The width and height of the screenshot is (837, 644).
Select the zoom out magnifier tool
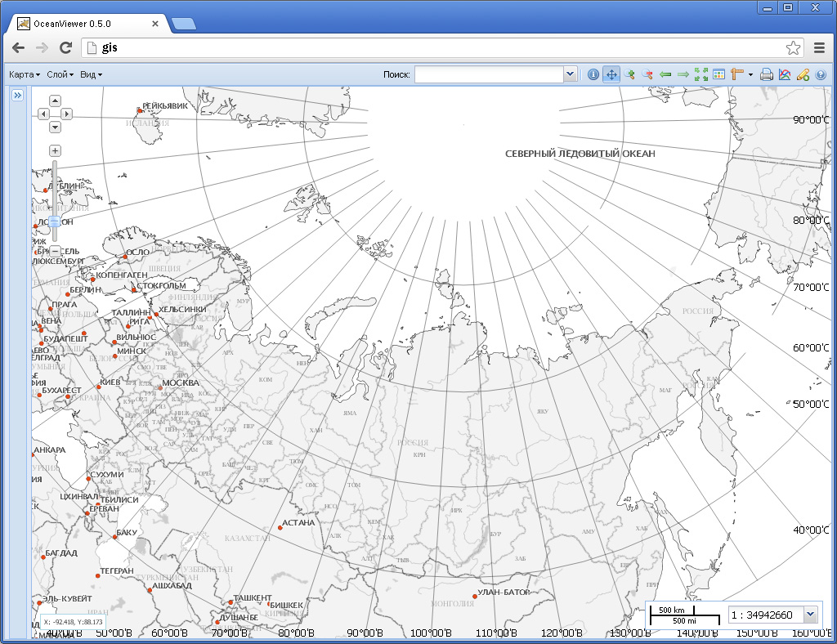coord(647,74)
